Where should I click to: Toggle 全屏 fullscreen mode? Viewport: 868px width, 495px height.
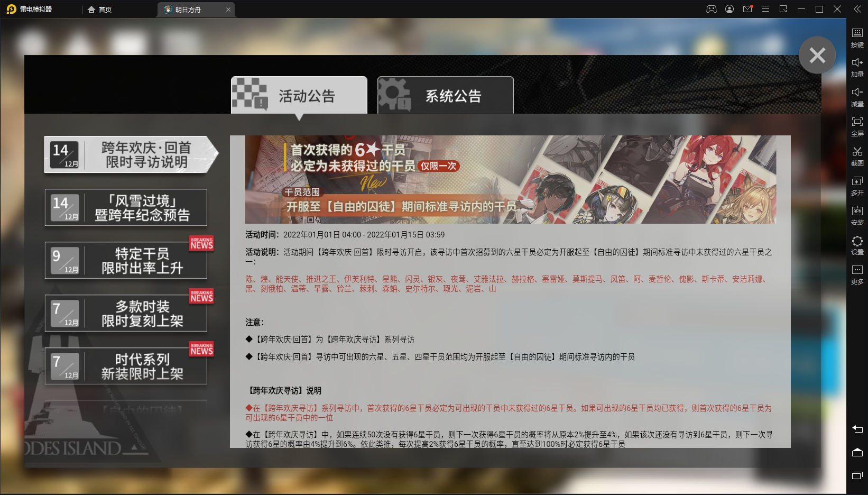(857, 127)
